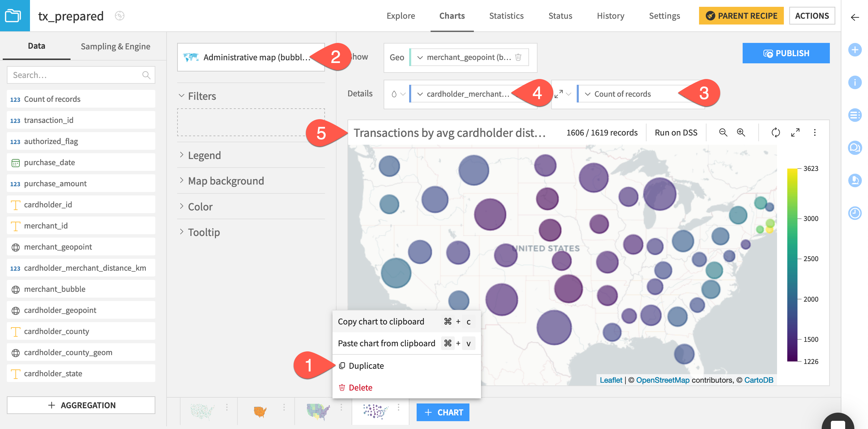Image resolution: width=868 pixels, height=429 pixels.
Task: Delete the merchant_geopoint Geo field via trash icon
Action: click(x=518, y=57)
